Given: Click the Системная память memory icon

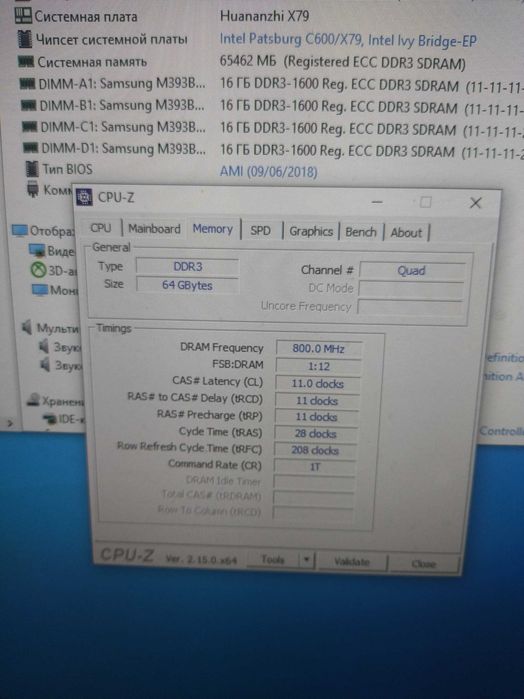Looking at the screenshot, I should 26,62.
